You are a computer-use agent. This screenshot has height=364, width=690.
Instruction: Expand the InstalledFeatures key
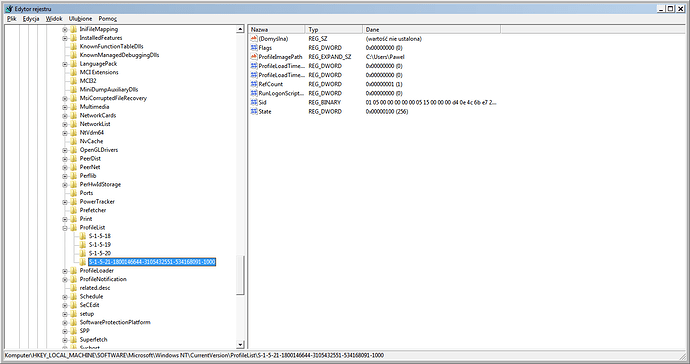pos(65,38)
